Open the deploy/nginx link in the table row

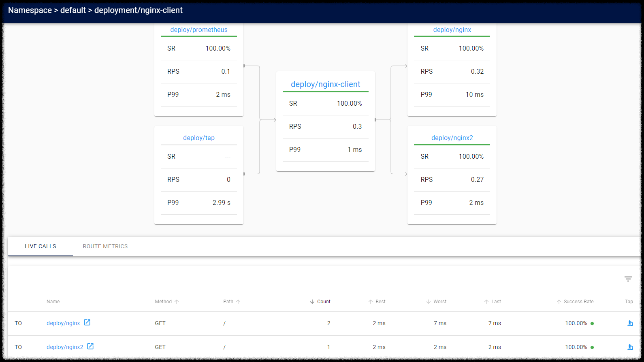[x=63, y=323]
